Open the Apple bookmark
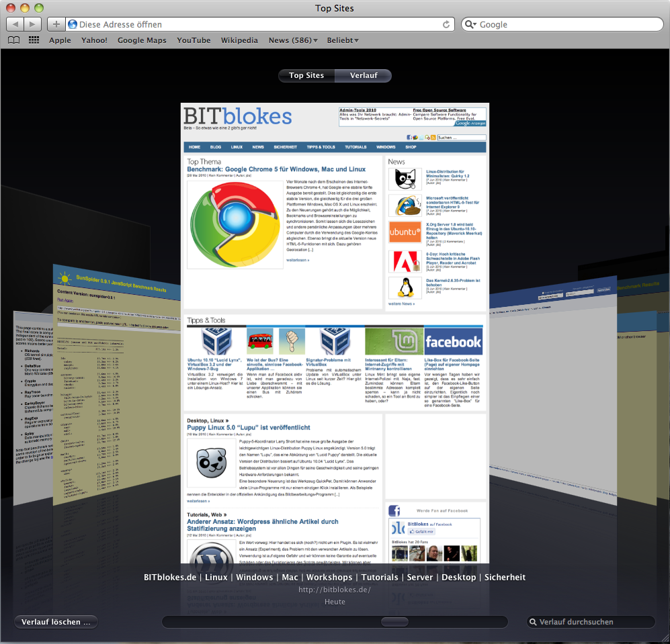The height and width of the screenshot is (644, 670). (x=60, y=40)
